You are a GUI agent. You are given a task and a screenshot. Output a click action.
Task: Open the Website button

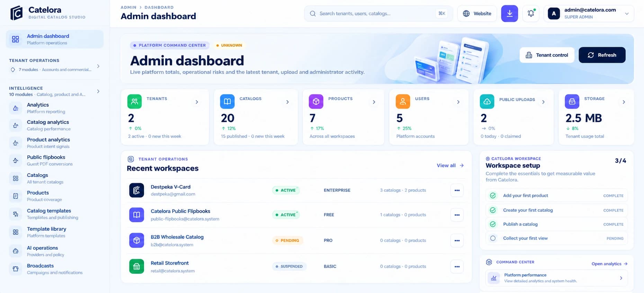point(477,14)
